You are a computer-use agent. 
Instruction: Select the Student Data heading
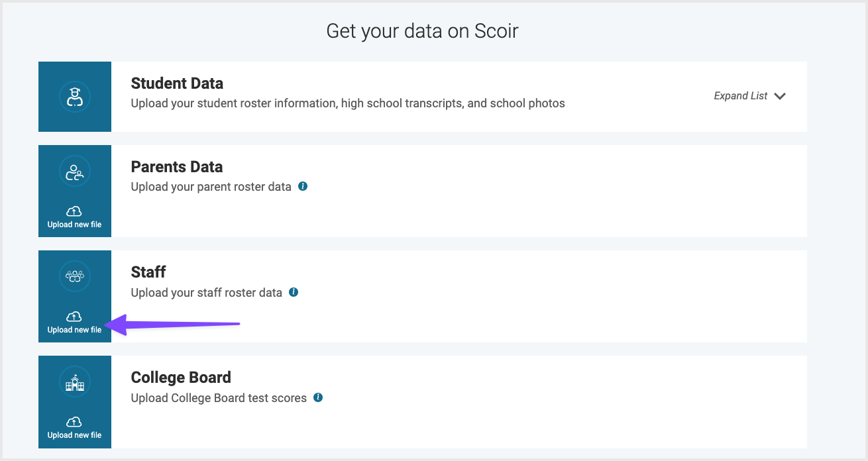(x=177, y=83)
